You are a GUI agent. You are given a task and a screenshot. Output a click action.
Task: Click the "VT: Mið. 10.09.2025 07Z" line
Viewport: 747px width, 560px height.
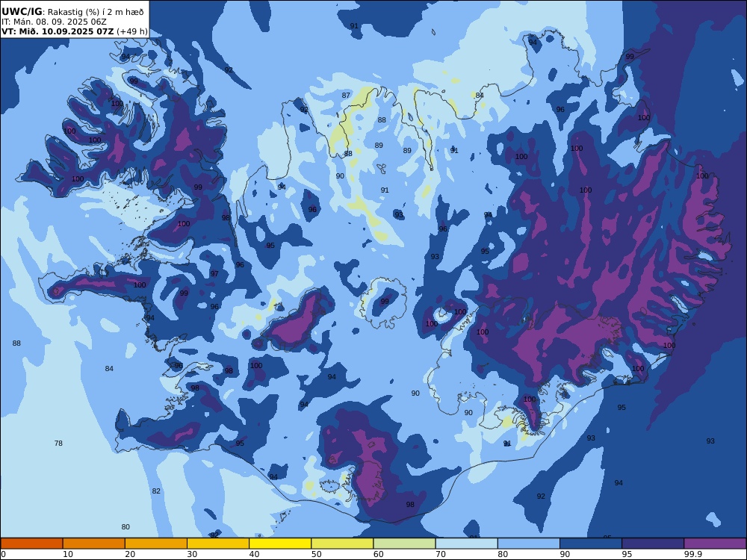[x=58, y=31]
